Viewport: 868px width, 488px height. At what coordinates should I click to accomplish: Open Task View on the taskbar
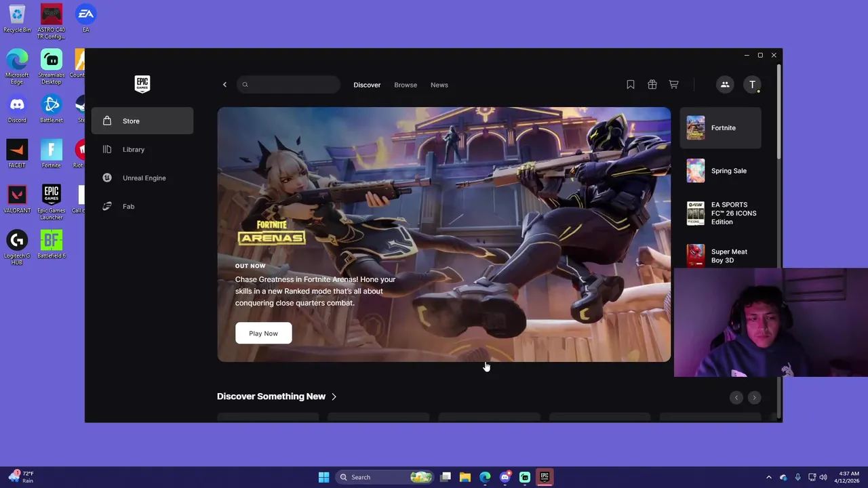[446, 477]
